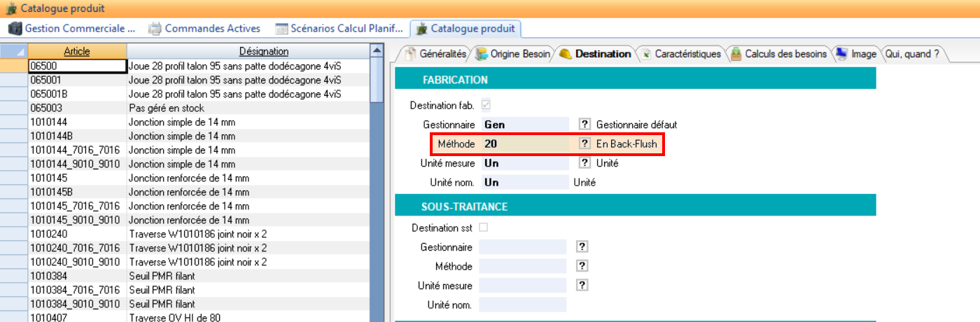This screenshot has height=322, width=980.
Task: Click grid corner select-all icon
Action: pyautogui.click(x=14, y=51)
